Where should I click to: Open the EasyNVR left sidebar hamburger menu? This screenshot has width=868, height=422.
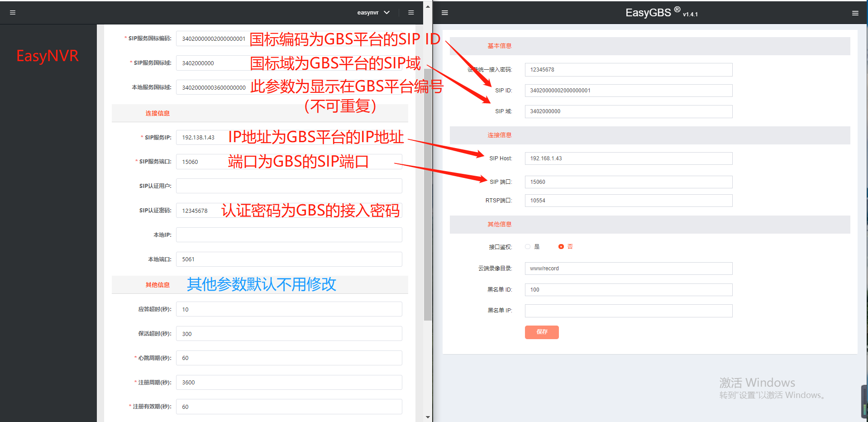coord(13,13)
